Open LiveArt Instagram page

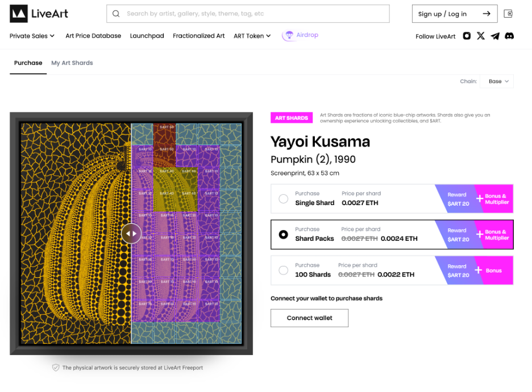tap(467, 36)
